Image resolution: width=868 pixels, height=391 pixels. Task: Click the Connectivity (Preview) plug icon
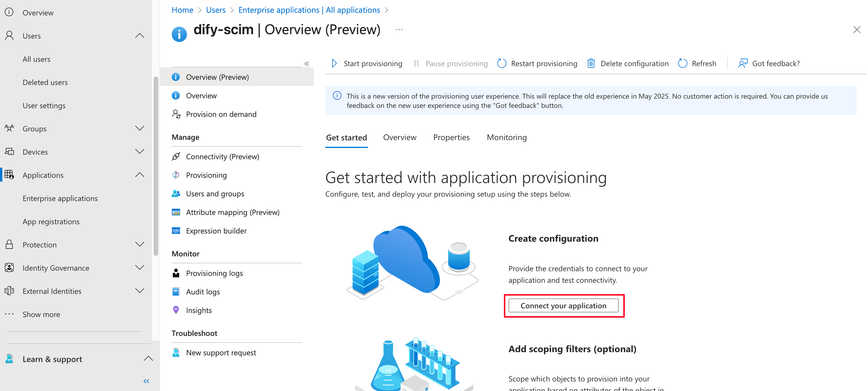[x=176, y=156]
